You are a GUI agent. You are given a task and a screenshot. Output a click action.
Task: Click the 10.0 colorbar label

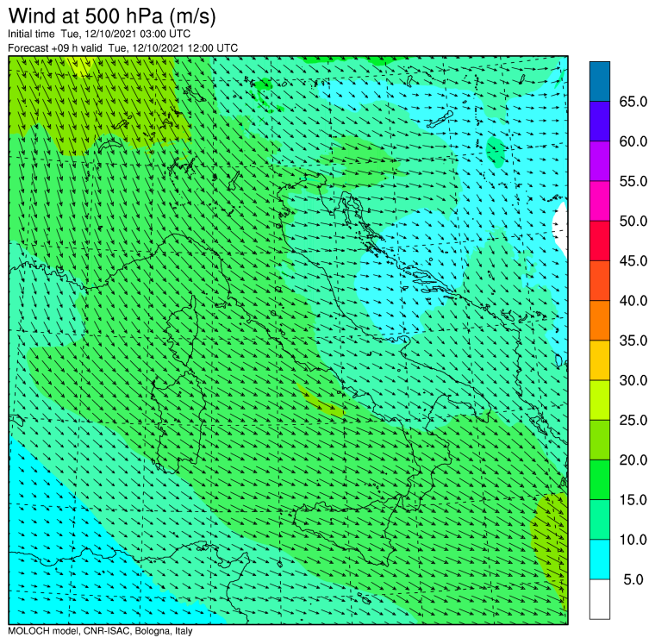click(x=633, y=540)
